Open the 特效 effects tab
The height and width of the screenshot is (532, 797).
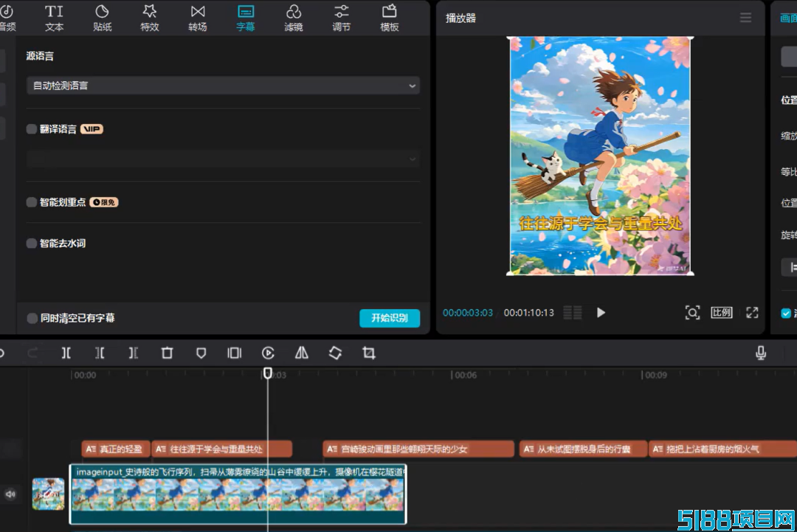[149, 18]
